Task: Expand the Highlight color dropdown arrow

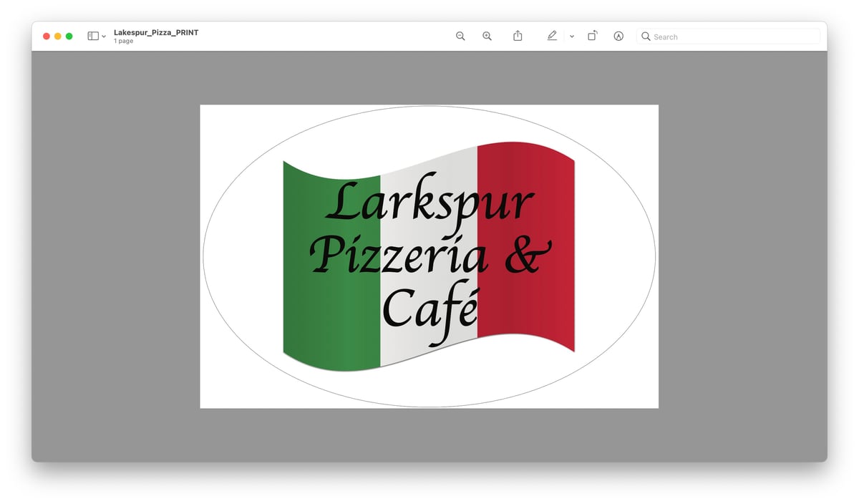Action: click(571, 37)
